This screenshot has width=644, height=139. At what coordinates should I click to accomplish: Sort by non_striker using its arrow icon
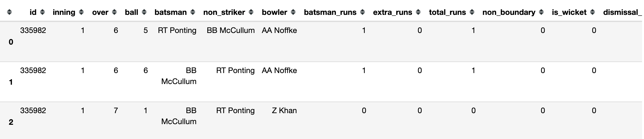click(251, 12)
